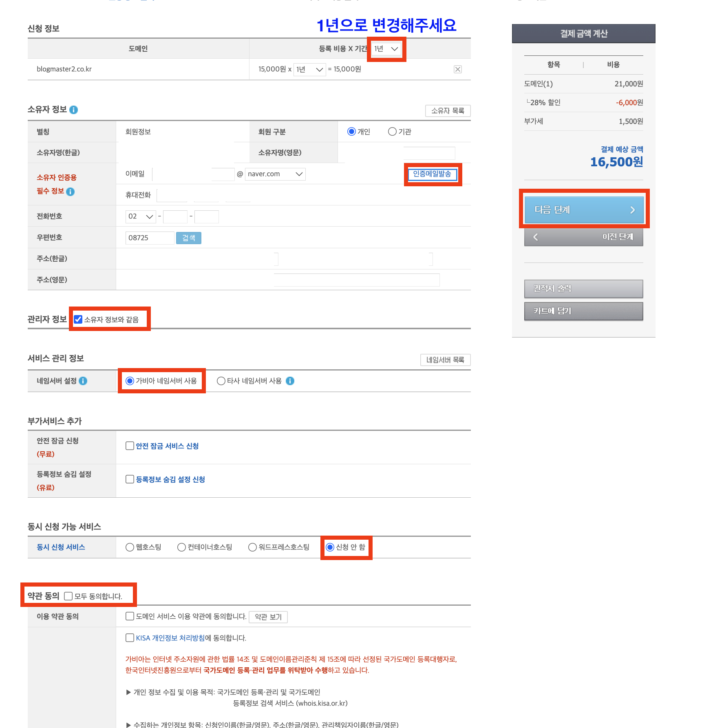
Task: Enable 안전 잠금 서비스 신청 checkbox
Action: (x=130, y=446)
